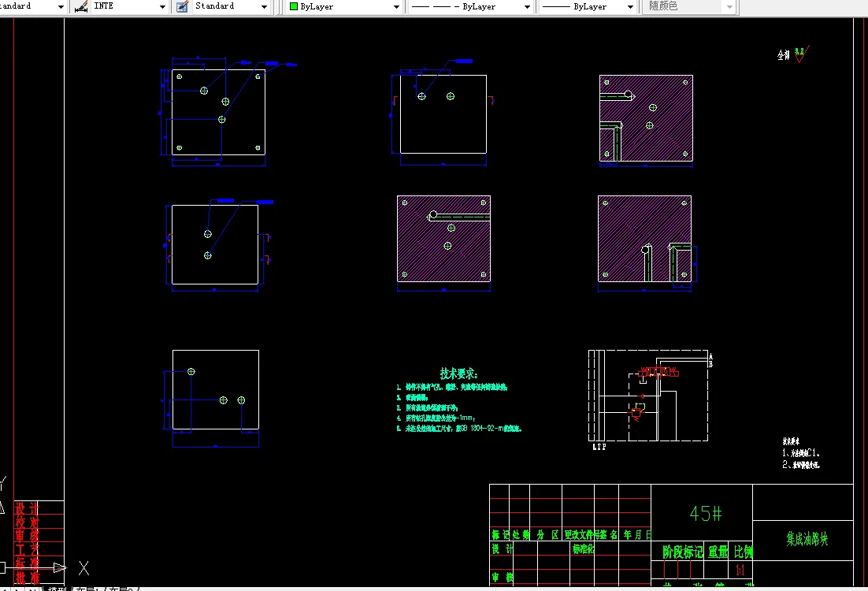Select the red 批准 label at left
This screenshot has width=868, height=591.
tap(27, 578)
